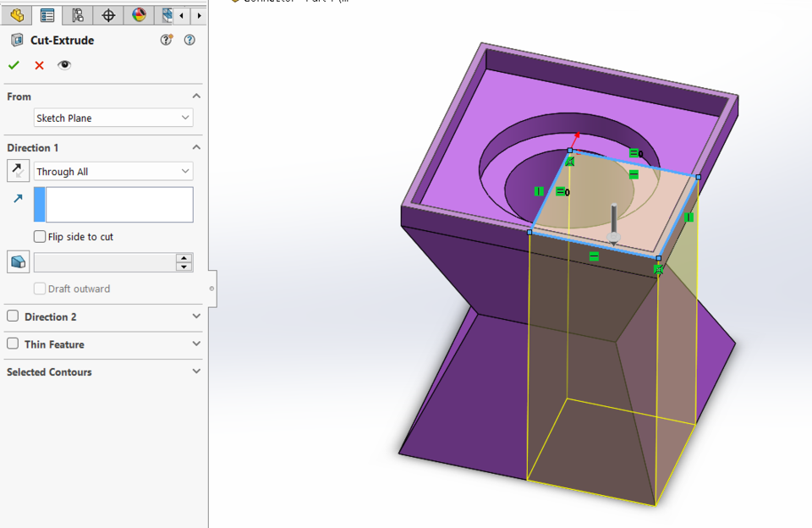
Task: Collapse the Direction 1 section
Action: [x=195, y=147]
